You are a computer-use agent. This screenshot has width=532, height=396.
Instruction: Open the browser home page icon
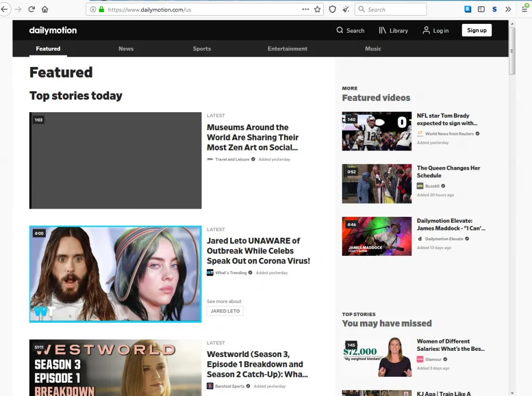pyautogui.click(x=45, y=9)
